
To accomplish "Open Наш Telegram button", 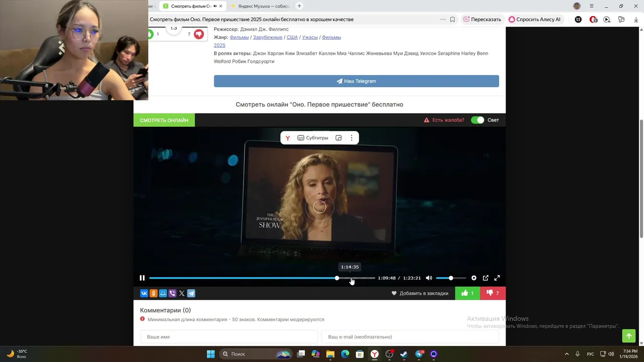I will coord(356,81).
